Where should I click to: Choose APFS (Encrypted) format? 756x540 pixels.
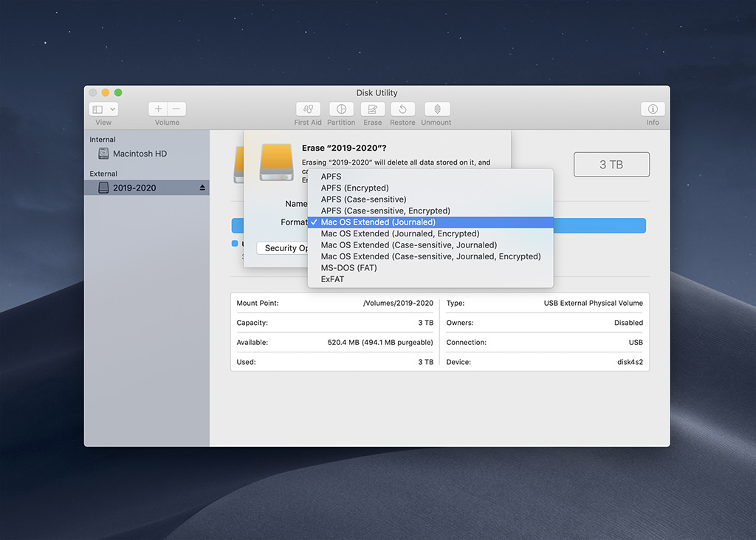click(x=430, y=188)
